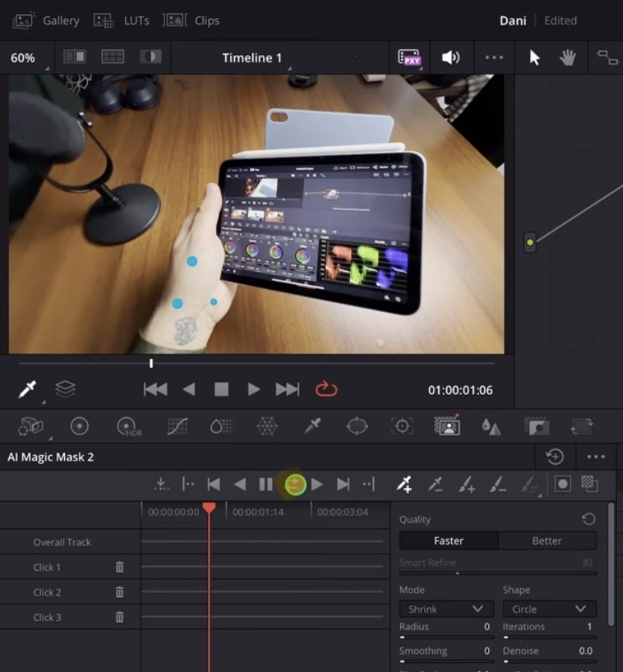Screen dimensions: 623x672
Task: Open the HDR color wheels palette
Action: [127, 426]
